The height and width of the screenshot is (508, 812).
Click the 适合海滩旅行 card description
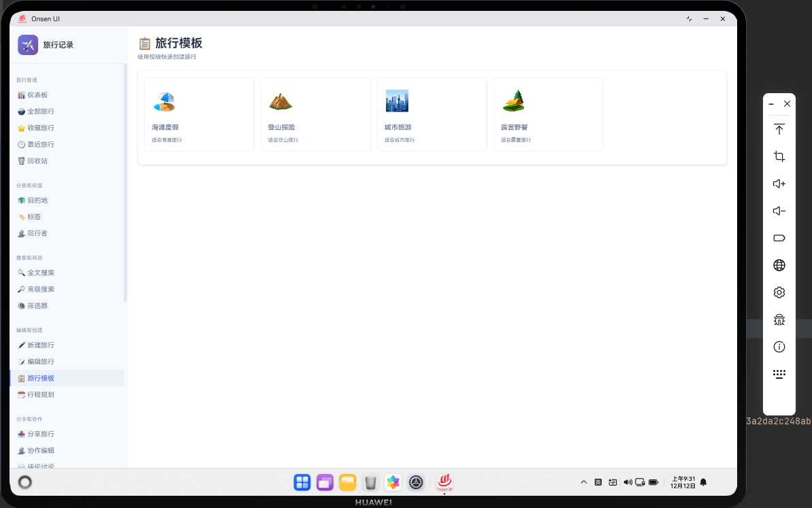coord(167,140)
